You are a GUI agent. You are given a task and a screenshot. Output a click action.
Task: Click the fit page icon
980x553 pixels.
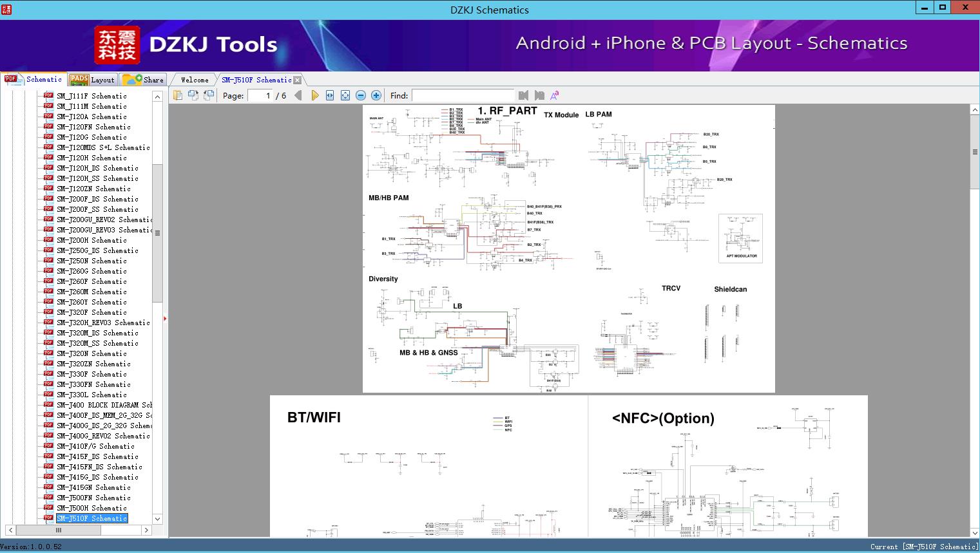(x=345, y=95)
